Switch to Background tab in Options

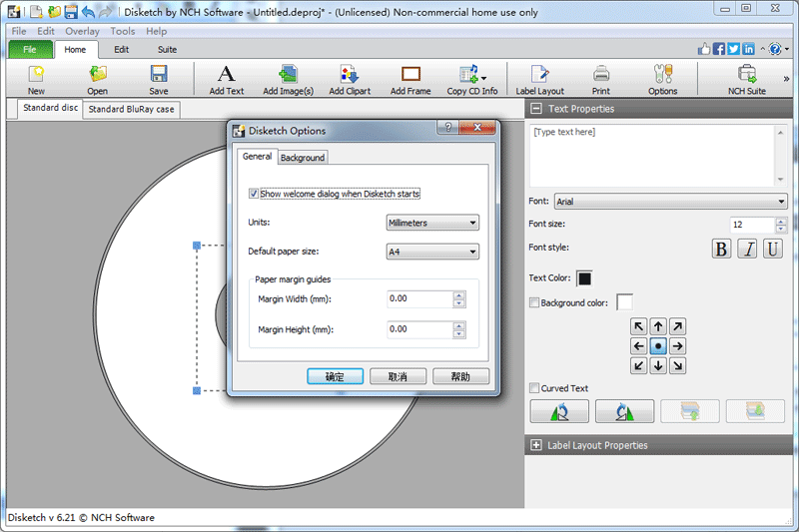coord(303,158)
